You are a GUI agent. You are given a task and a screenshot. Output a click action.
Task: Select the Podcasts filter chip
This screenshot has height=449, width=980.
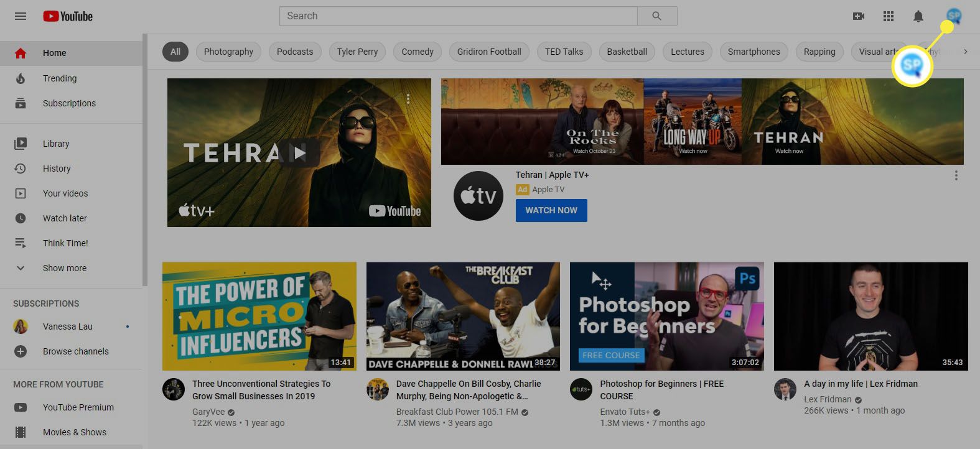click(295, 52)
